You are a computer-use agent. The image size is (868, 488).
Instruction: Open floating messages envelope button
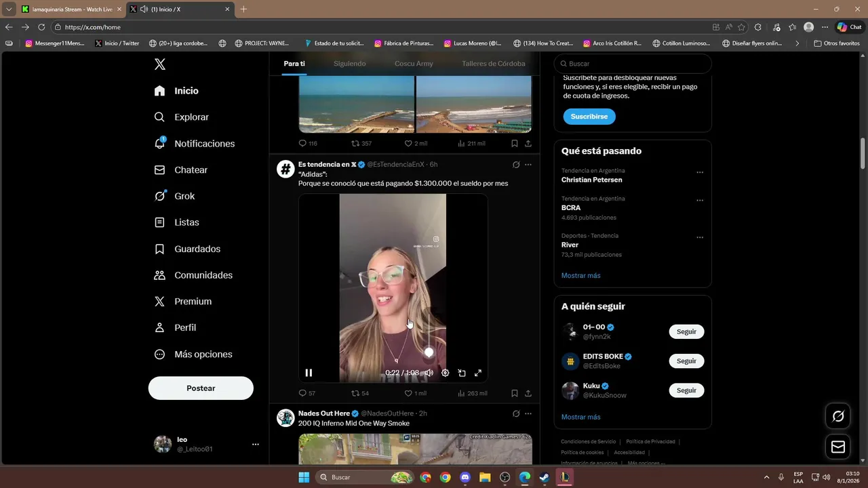coord(838,447)
